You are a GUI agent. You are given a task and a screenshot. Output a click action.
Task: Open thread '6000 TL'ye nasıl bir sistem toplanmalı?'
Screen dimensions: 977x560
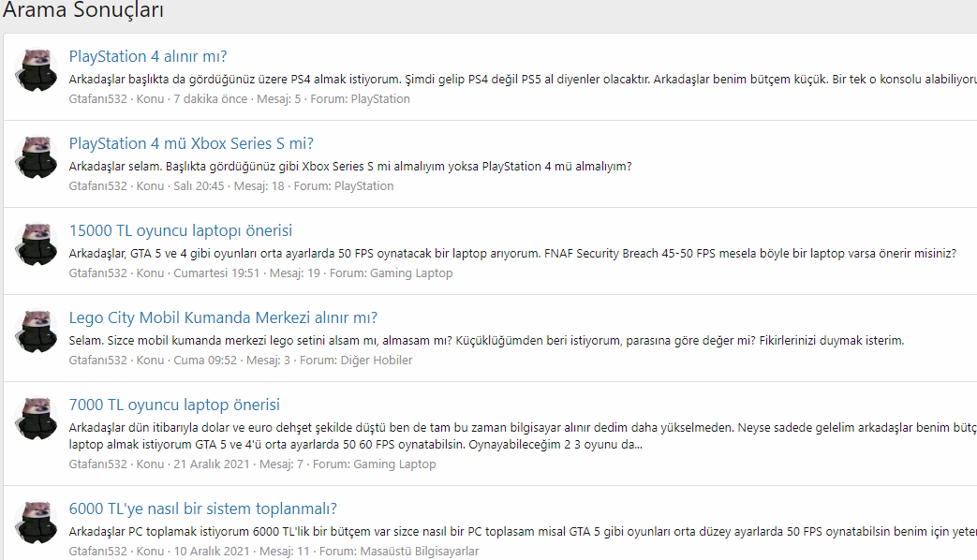(203, 508)
